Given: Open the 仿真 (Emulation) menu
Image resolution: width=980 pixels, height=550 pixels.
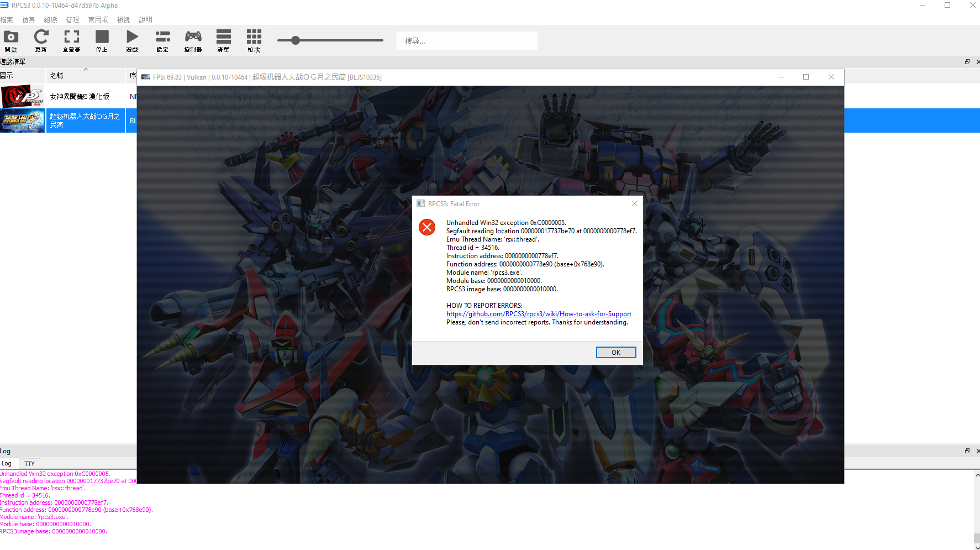Looking at the screenshot, I should click(x=29, y=20).
